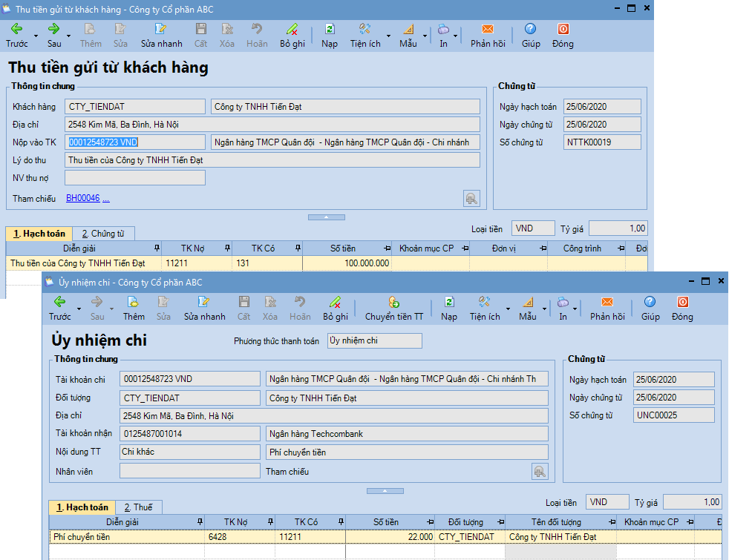The width and height of the screenshot is (729, 560).
Task: Click In printer in Thu tiền gửi toolbar
Action: tap(443, 36)
